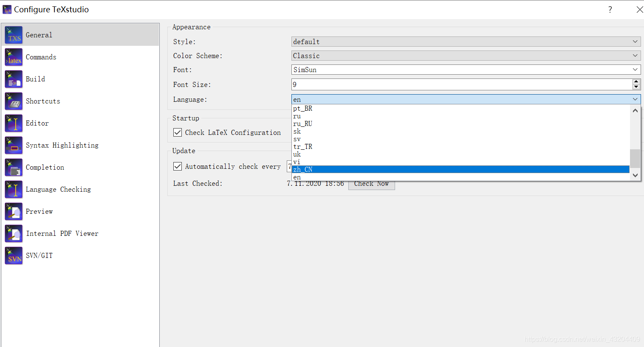Increase font size with up stepper
Viewport: 644px width, 347px height.
pos(636,81)
